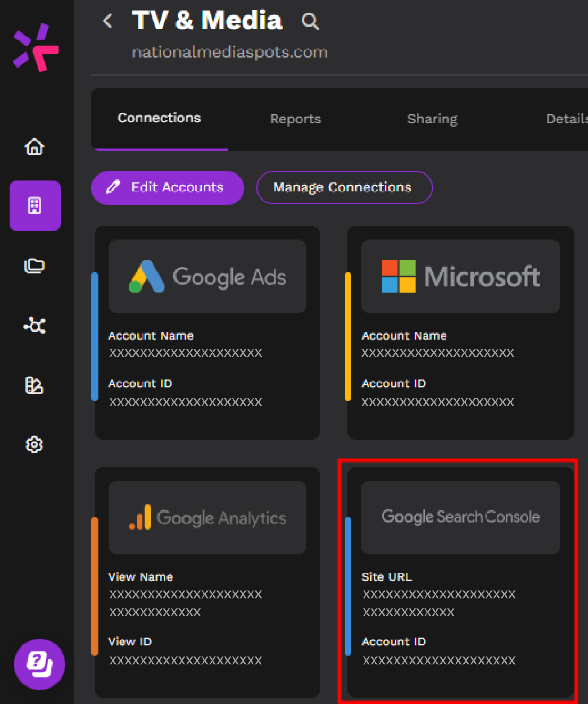This screenshot has height=704, width=588.
Task: Switch to the Reports tab
Action: [x=295, y=119]
